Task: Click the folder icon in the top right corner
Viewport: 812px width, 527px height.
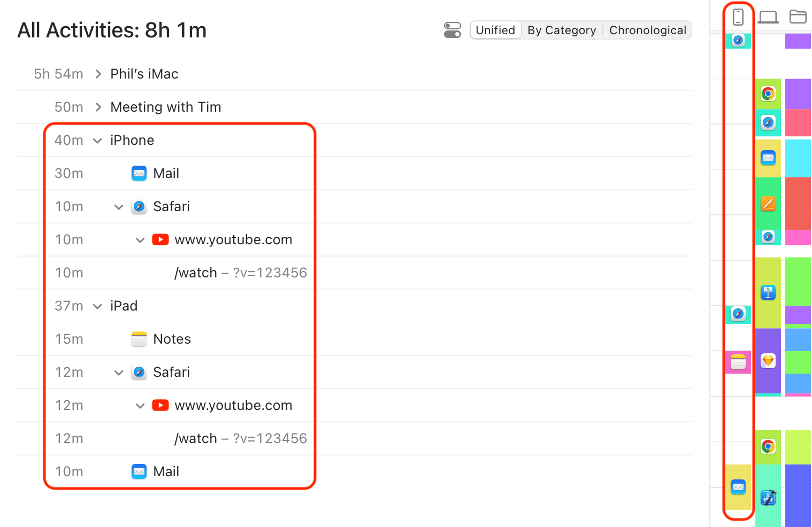Action: [798, 17]
